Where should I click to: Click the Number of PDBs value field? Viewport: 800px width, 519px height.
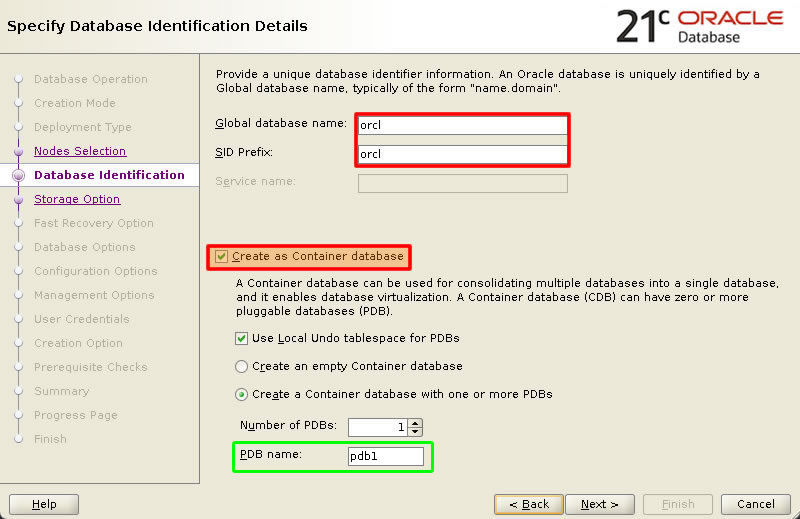point(378,427)
